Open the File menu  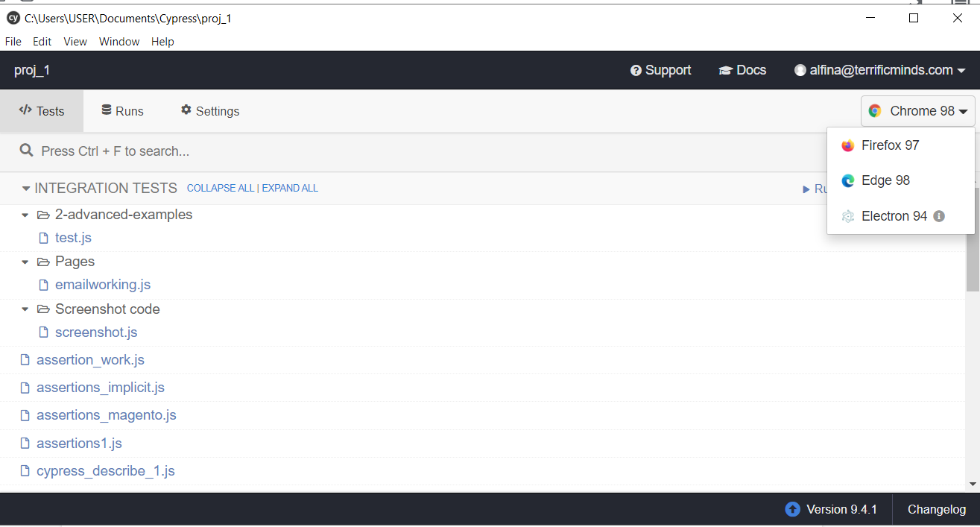point(13,41)
